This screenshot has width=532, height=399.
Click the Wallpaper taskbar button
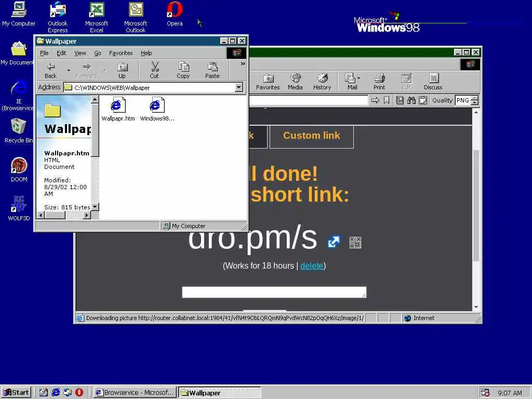pyautogui.click(x=220, y=393)
